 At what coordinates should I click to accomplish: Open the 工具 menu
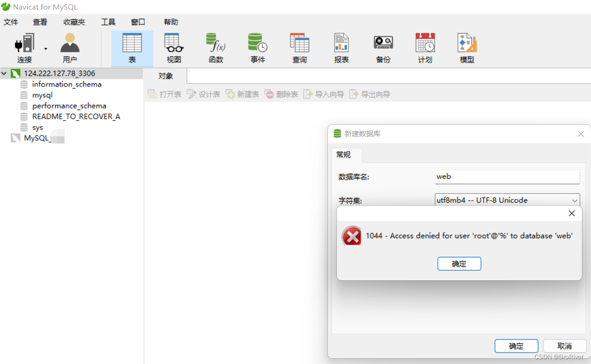pyautogui.click(x=108, y=22)
